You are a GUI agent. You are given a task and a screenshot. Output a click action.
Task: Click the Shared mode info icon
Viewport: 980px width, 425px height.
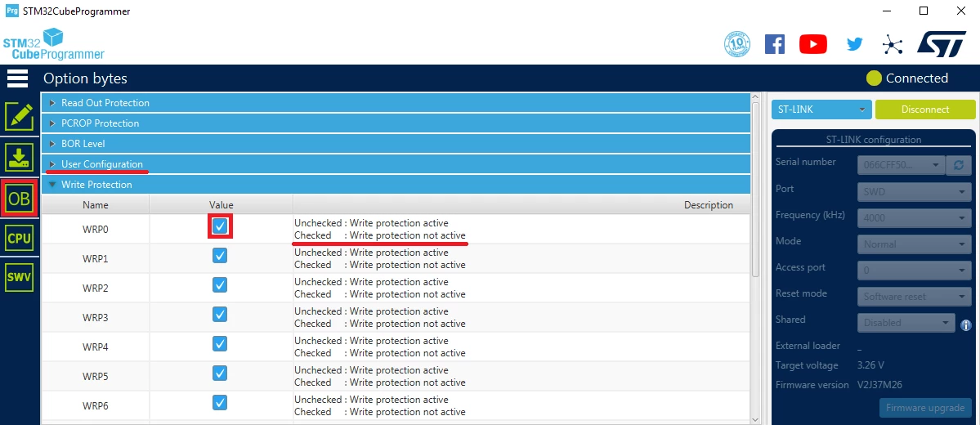coord(965,325)
